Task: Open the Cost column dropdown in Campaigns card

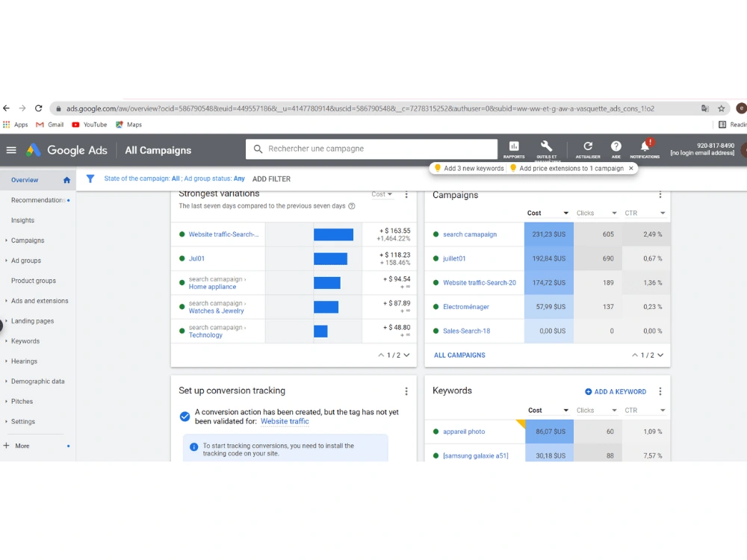Action: [x=548, y=213]
